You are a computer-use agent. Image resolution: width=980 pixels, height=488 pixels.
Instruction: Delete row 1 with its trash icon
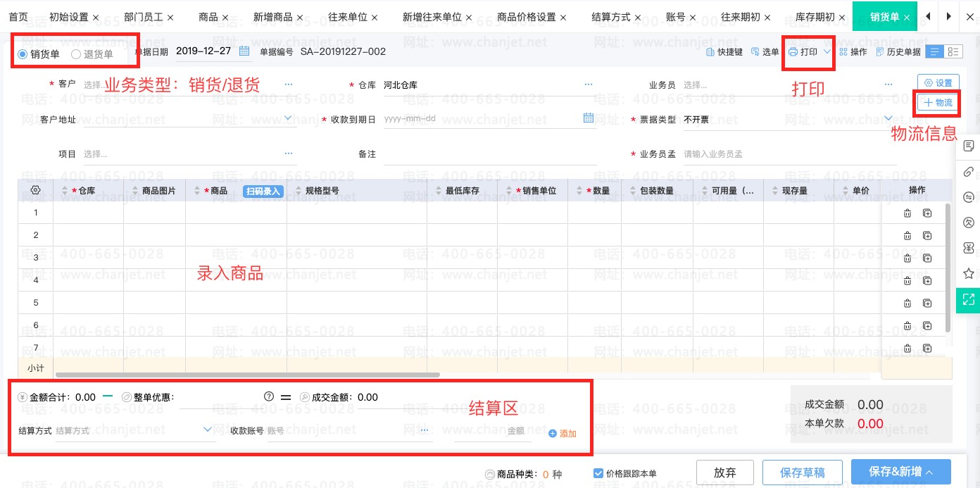click(907, 213)
